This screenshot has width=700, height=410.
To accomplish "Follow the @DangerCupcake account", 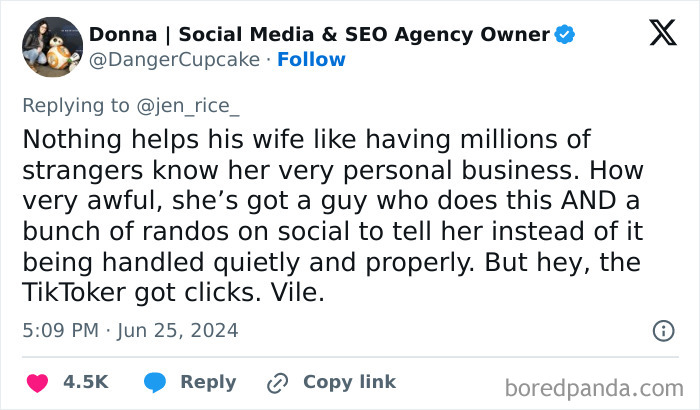I will point(311,60).
